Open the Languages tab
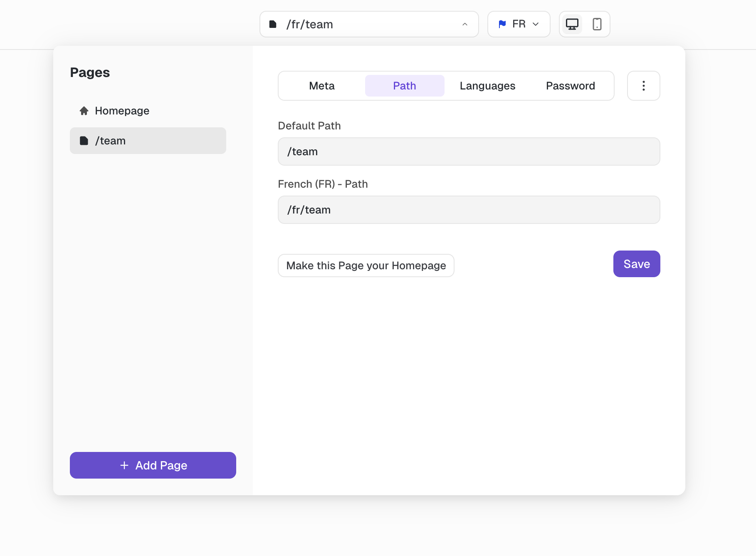The image size is (756, 556). [x=487, y=86]
